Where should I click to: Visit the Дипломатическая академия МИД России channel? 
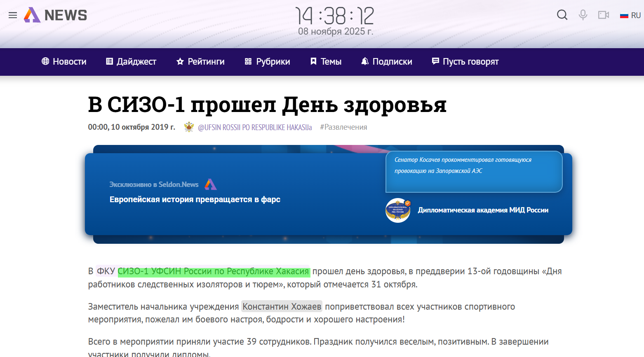coord(483,210)
